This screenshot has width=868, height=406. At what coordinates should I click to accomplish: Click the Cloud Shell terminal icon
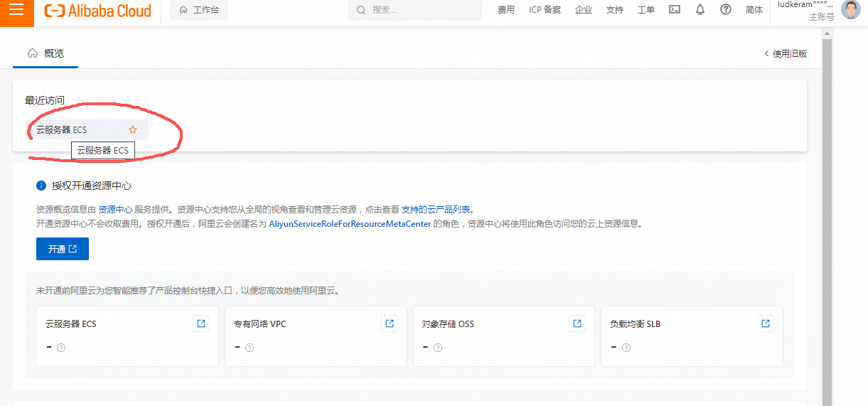tap(675, 10)
